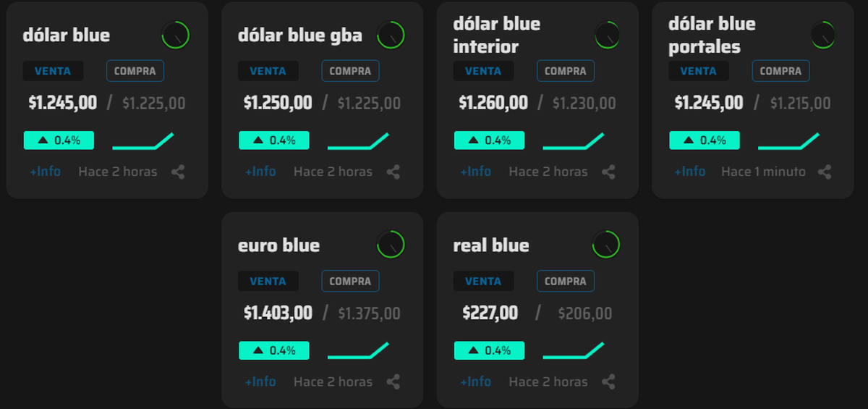
Task: Click the euro blue timer circle icon
Action: coord(391,245)
